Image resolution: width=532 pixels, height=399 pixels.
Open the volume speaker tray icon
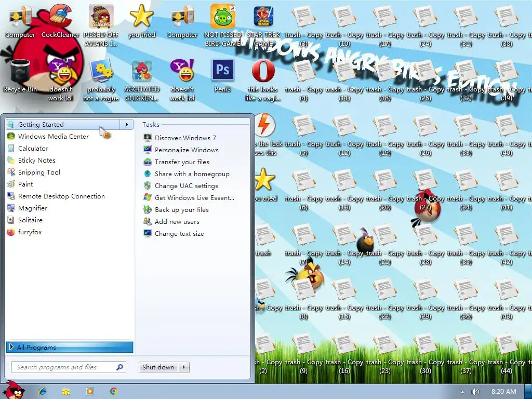pyautogui.click(x=475, y=392)
